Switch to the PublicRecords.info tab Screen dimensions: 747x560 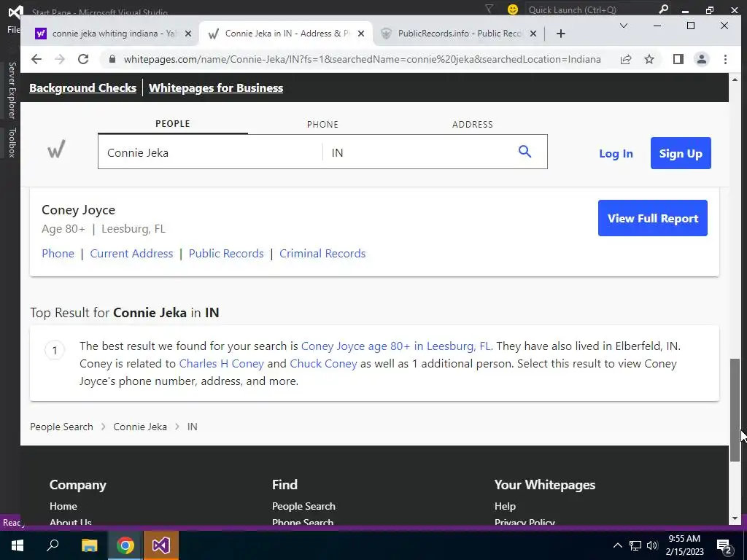[x=457, y=34]
